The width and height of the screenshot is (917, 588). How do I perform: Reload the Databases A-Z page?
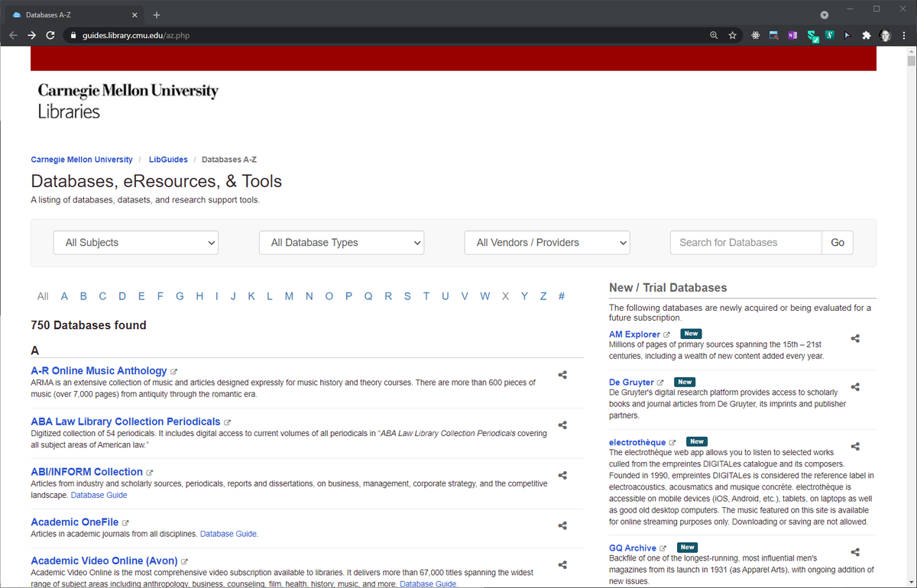50,35
